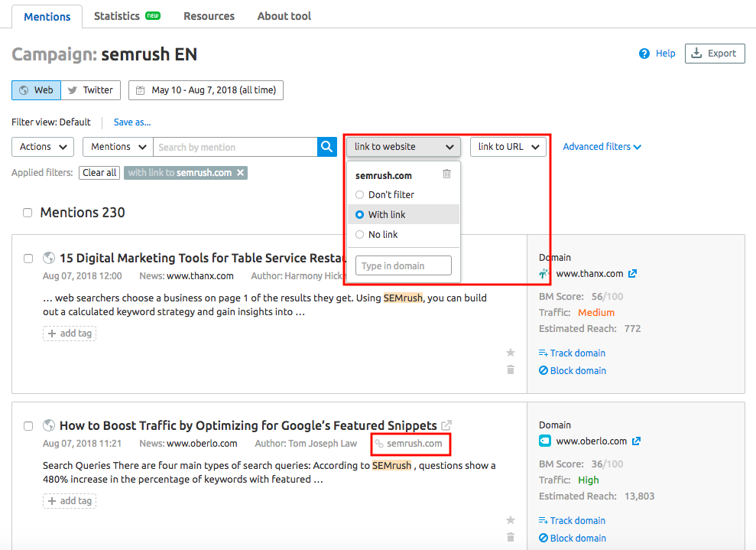Click the globe icon beside the 15 Digital Marketing Tools title
This screenshot has width=756, height=550.
point(49,258)
